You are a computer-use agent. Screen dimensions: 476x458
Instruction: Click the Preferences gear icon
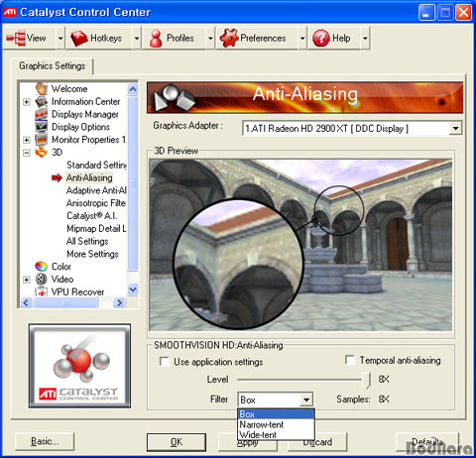tap(229, 38)
